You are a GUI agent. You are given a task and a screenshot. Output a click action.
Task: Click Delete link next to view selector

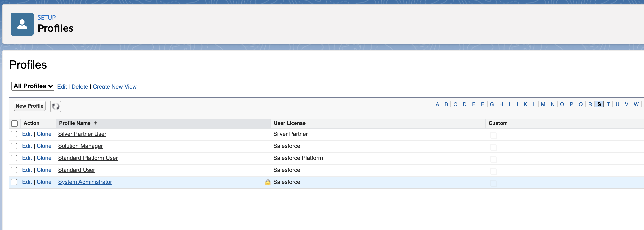point(80,87)
